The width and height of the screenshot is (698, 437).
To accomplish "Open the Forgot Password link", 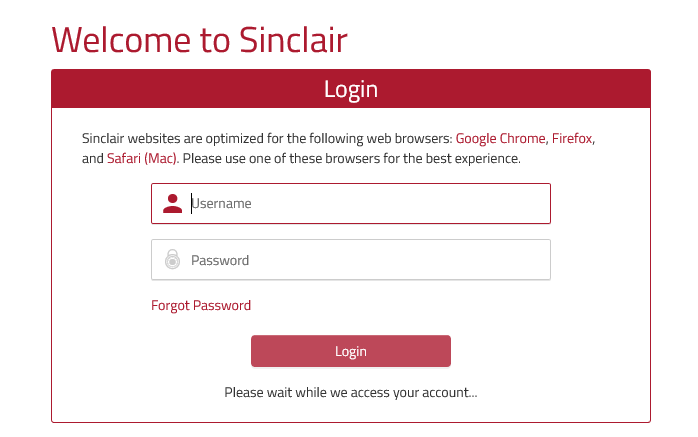I will point(201,305).
